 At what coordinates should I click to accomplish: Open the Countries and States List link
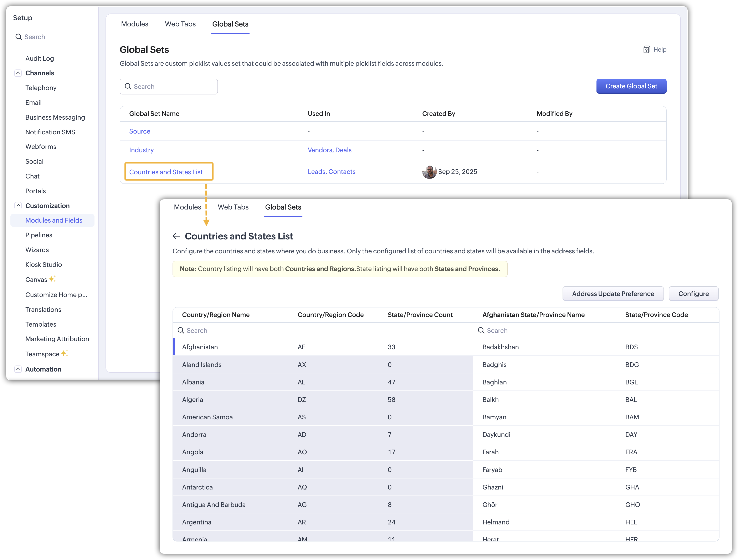click(166, 172)
